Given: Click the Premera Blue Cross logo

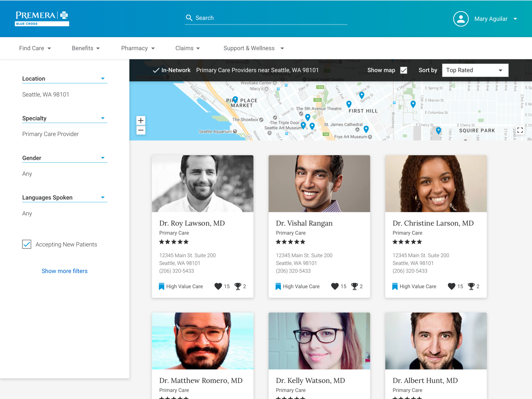Looking at the screenshot, I should pos(42,18).
